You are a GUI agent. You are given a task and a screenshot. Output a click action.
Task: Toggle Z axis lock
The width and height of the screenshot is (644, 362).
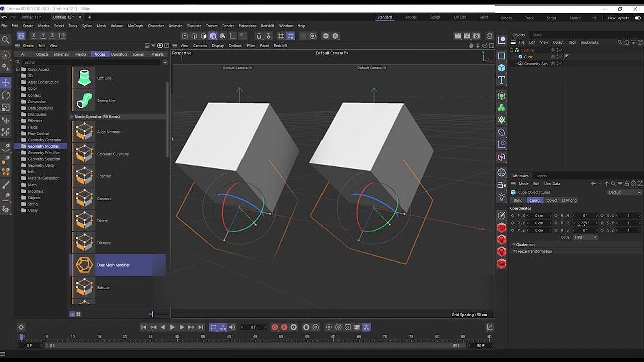tap(52, 36)
